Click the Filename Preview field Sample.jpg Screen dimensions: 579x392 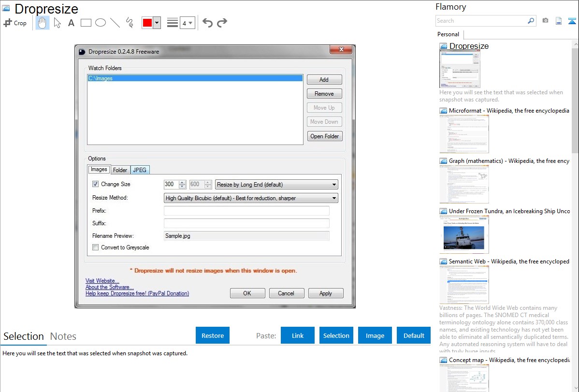[246, 236]
